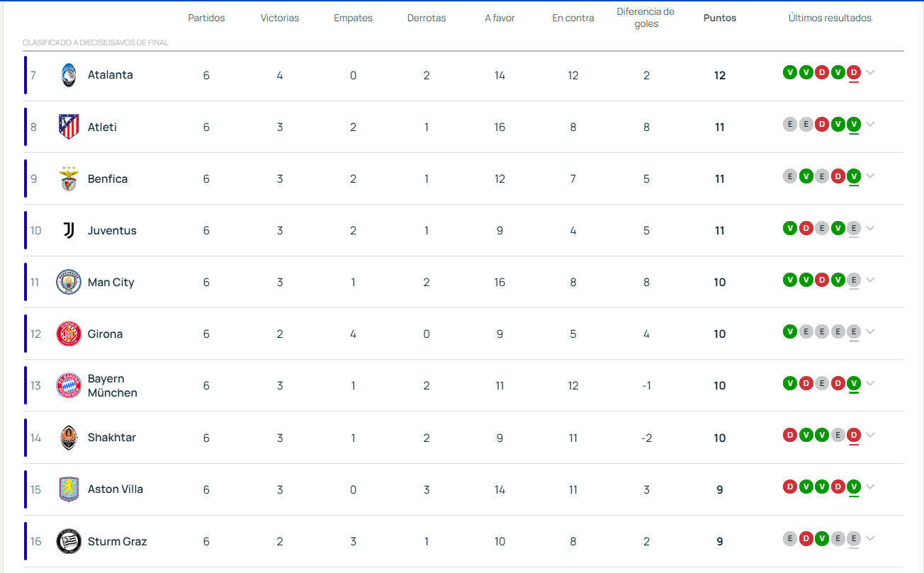The height and width of the screenshot is (573, 924).
Task: Click the Shakhtar club crest
Action: pos(69,438)
